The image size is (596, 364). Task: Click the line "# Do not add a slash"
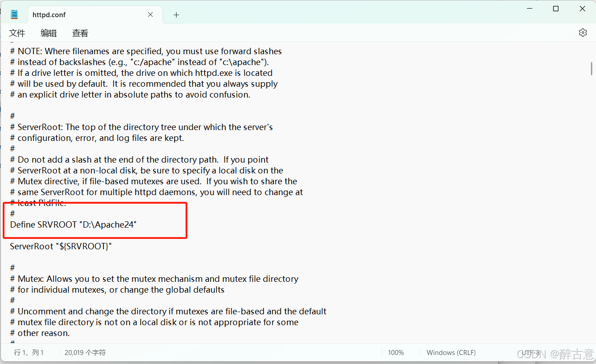point(139,159)
